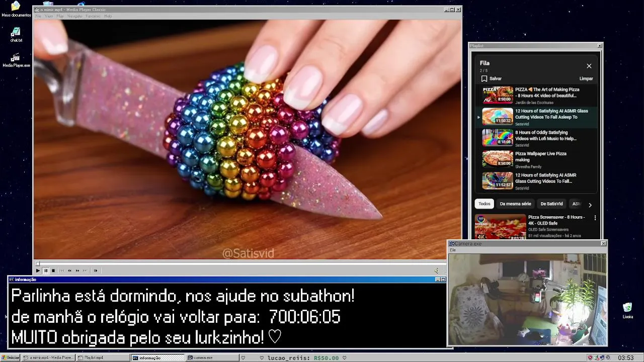Click the Jardin de las Escrituras channel name
This screenshot has width=644, height=362.
(534, 103)
